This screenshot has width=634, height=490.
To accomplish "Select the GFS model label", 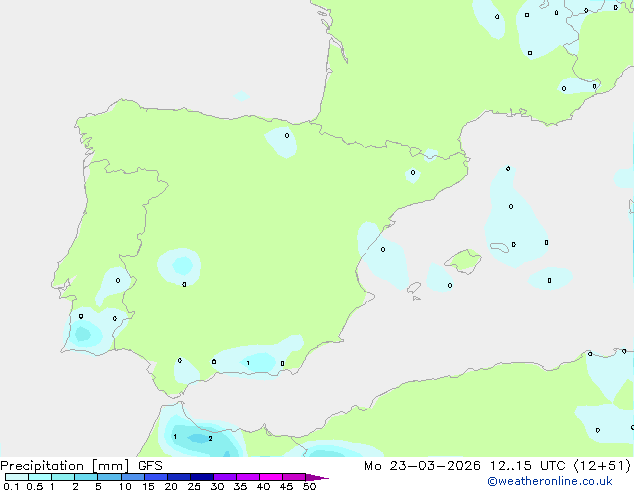I will click(x=150, y=465).
